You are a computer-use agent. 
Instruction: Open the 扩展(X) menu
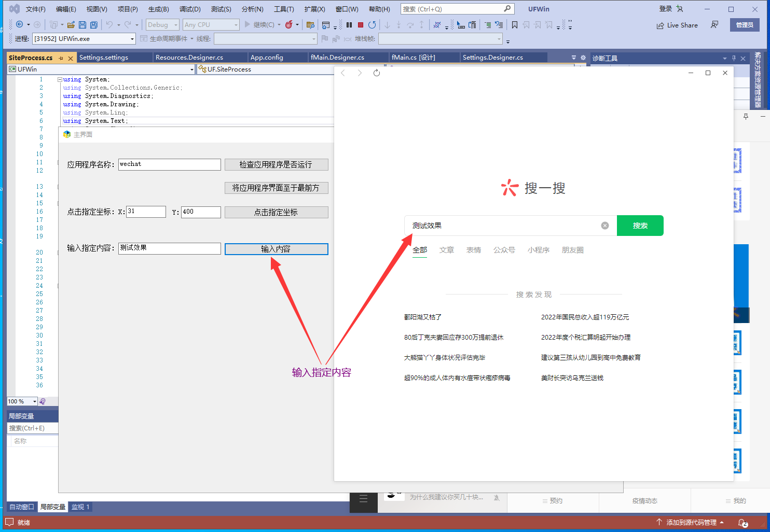click(x=314, y=9)
